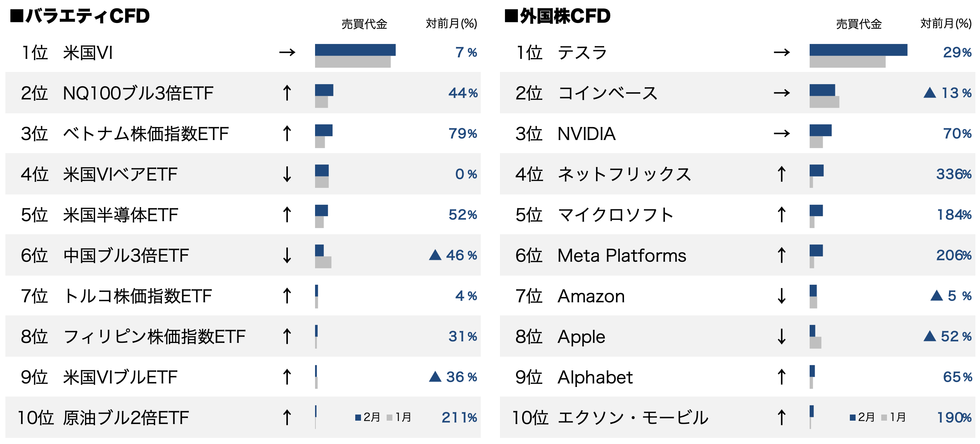Click the down arrow beside 中国ブル3倍ETF

point(287,255)
